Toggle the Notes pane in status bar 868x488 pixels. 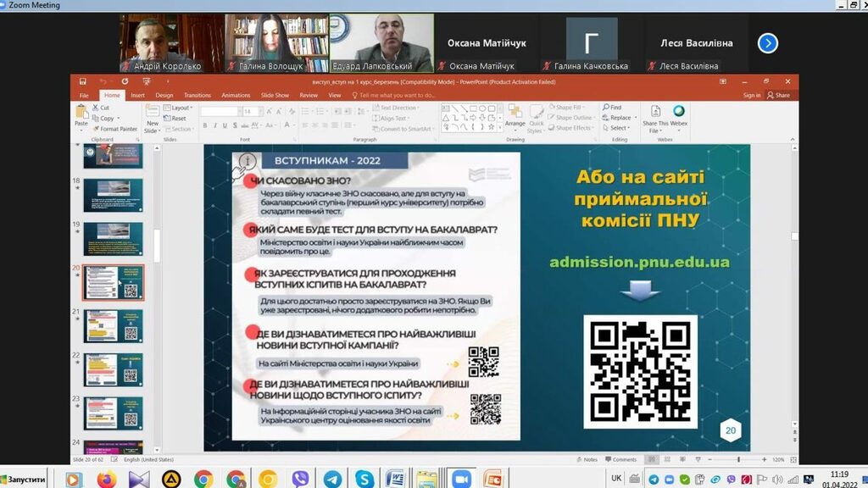tap(587, 459)
